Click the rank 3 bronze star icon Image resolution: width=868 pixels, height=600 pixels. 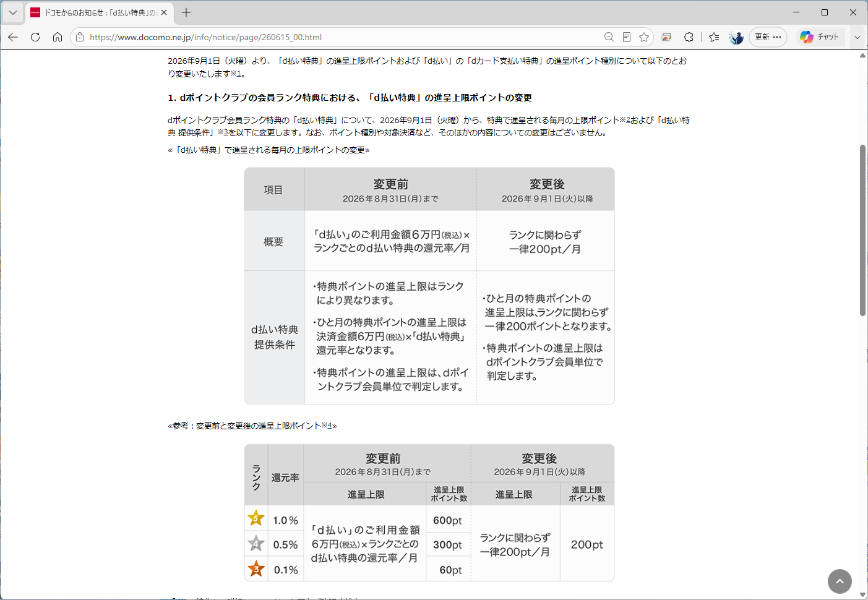pos(256,568)
